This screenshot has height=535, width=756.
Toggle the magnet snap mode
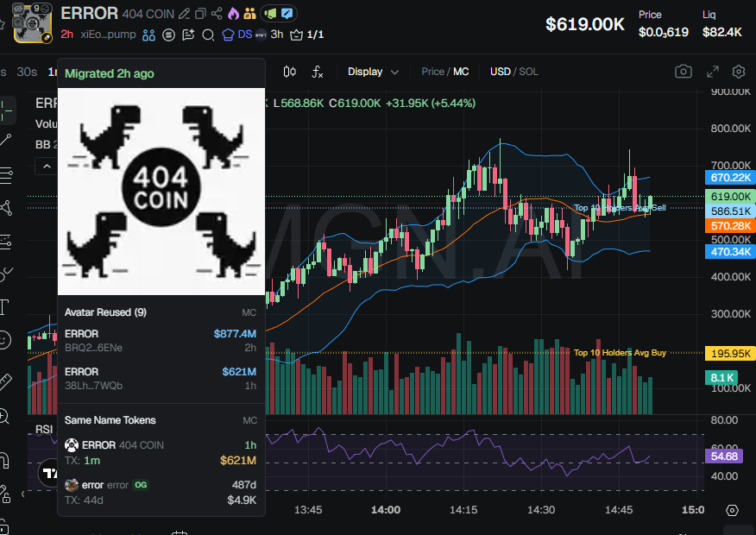tap(3, 460)
